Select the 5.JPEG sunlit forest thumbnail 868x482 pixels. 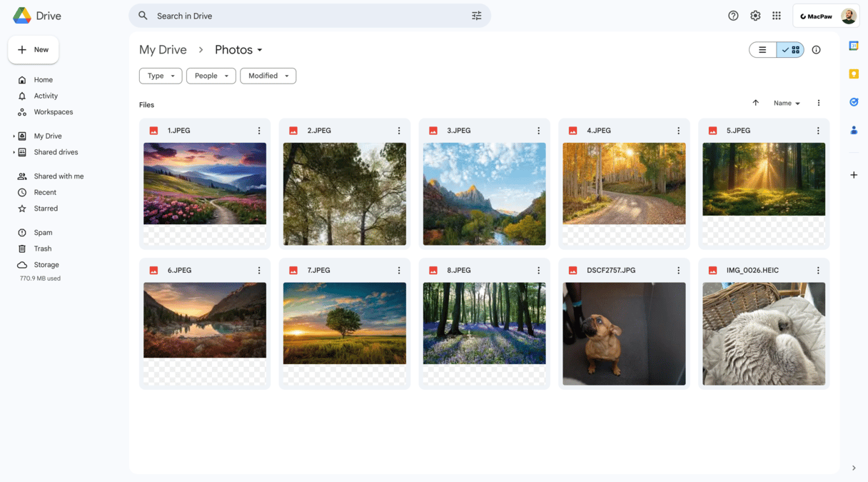point(764,179)
